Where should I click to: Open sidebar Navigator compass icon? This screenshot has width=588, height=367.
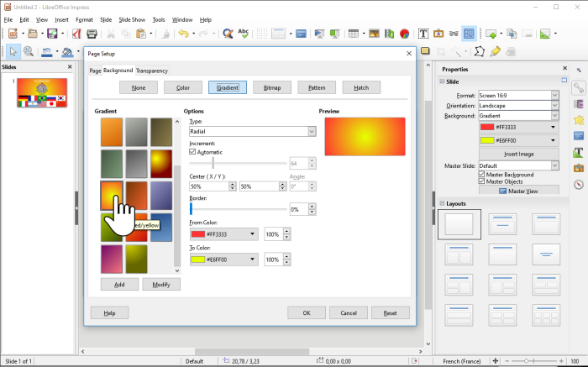click(579, 185)
